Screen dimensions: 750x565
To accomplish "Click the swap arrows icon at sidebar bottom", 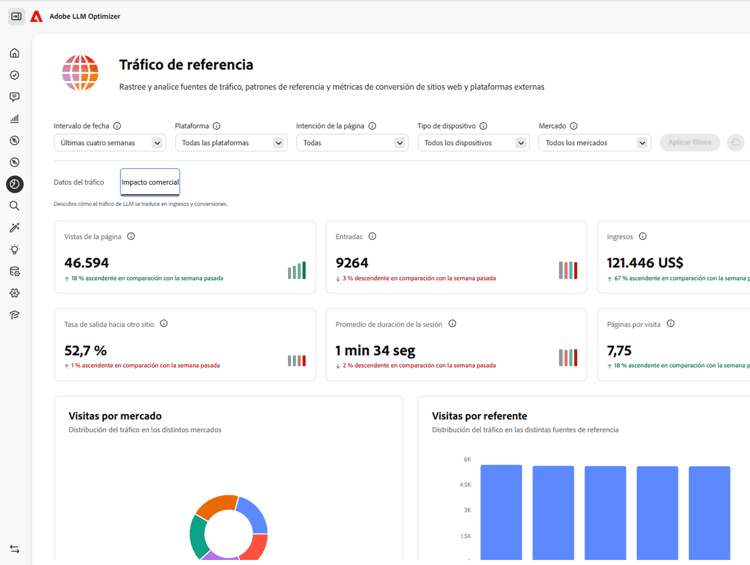I will pos(15,549).
